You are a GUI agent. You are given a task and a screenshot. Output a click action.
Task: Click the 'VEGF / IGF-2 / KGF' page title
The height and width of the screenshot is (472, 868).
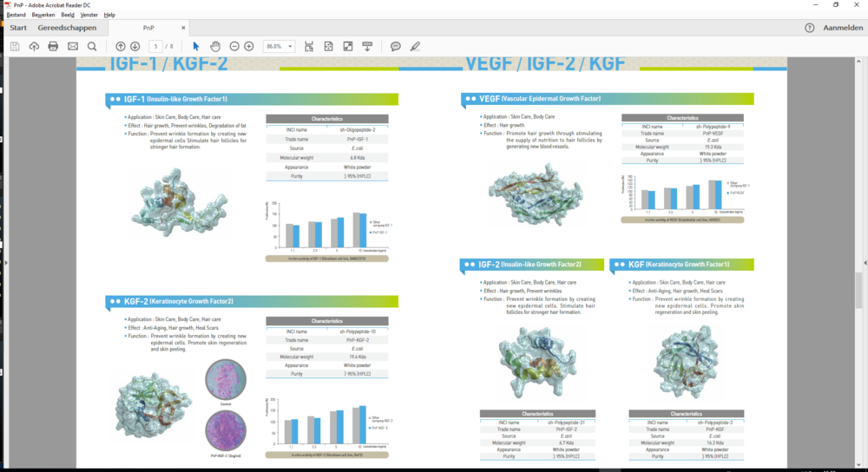(x=546, y=63)
